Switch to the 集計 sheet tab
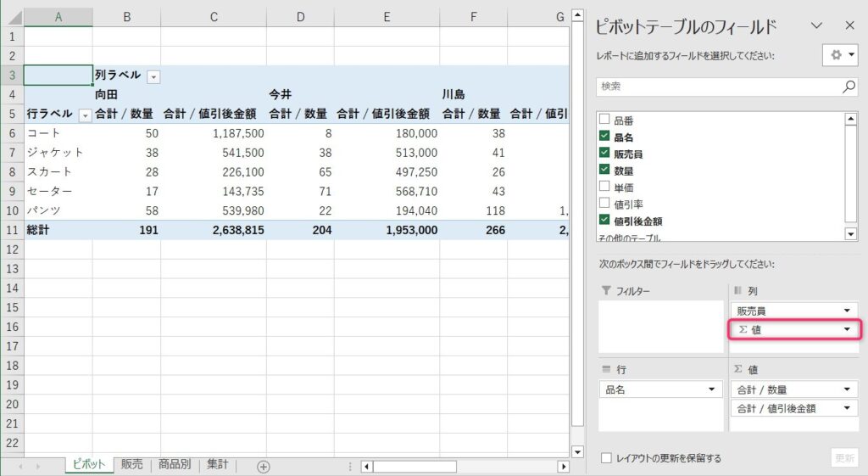This screenshot has width=868, height=476. pos(218,465)
